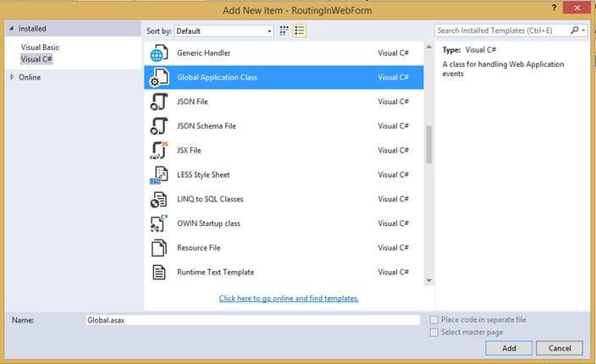Viewport: 596px width, 364px height.
Task: Switch to small icons list view
Action: point(300,30)
